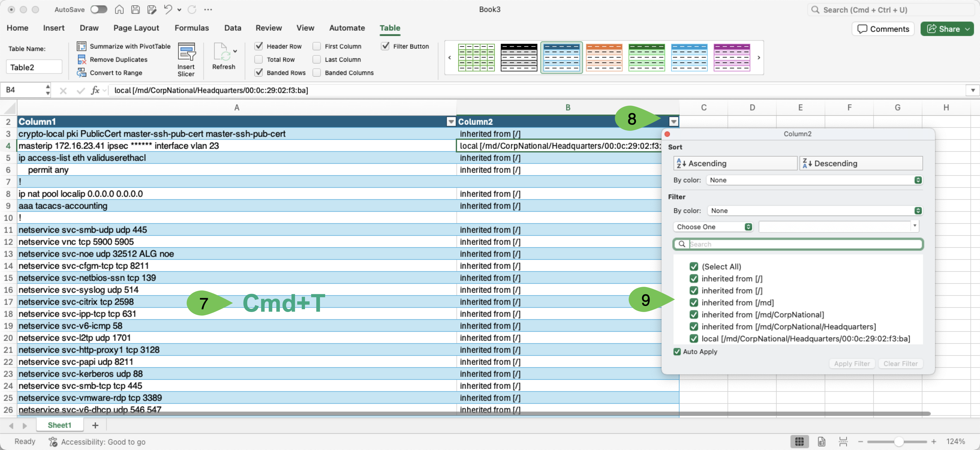Click the Save icon in the title bar
Screen dimensions: 980x450
[x=136, y=10]
